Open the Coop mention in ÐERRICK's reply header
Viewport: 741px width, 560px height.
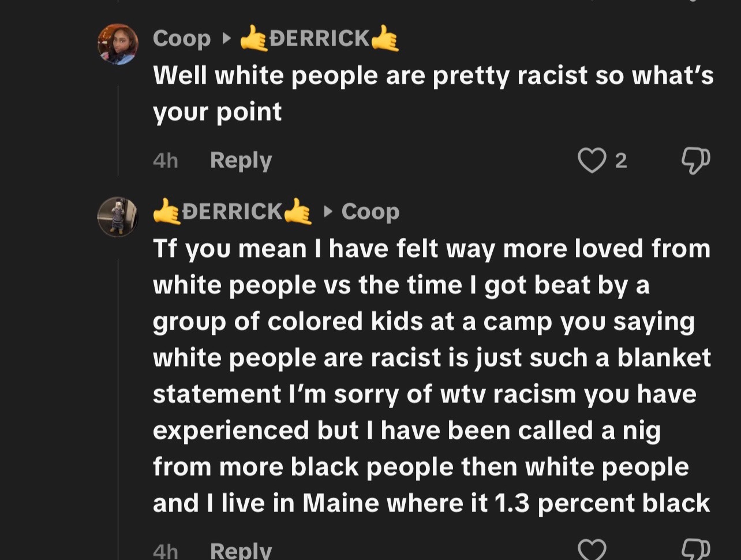coord(370,212)
